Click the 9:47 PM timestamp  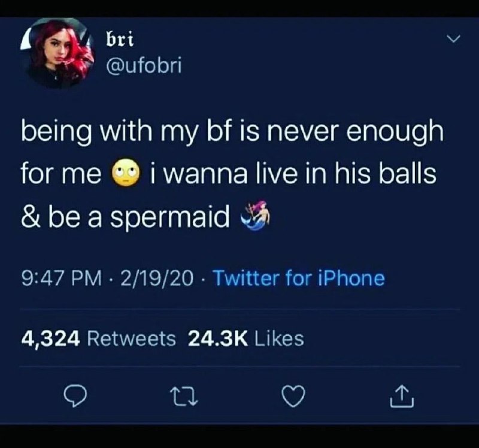pyautogui.click(x=62, y=279)
